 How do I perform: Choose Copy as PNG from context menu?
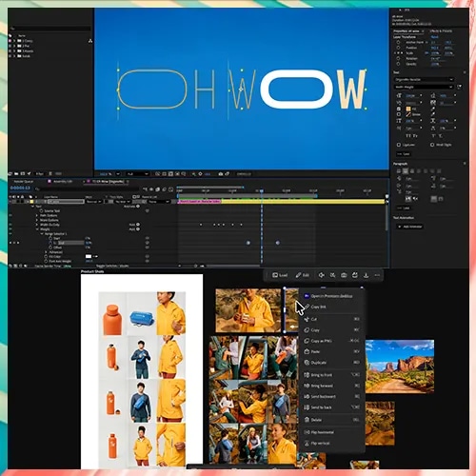332,341
